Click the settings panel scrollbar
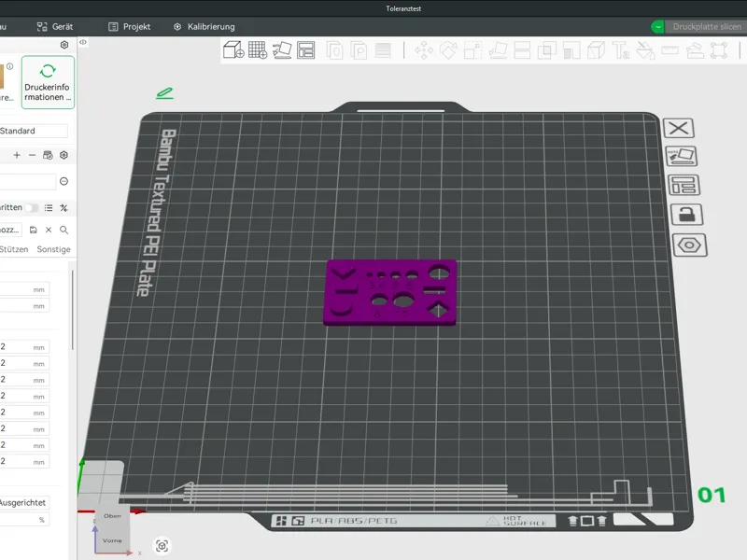The image size is (747, 560). click(x=73, y=310)
